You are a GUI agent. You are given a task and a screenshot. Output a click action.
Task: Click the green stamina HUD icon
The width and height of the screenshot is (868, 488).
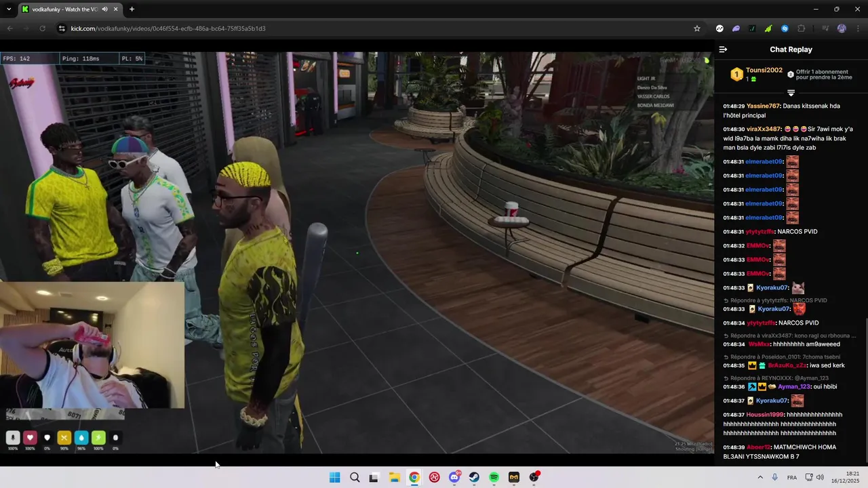click(x=98, y=438)
